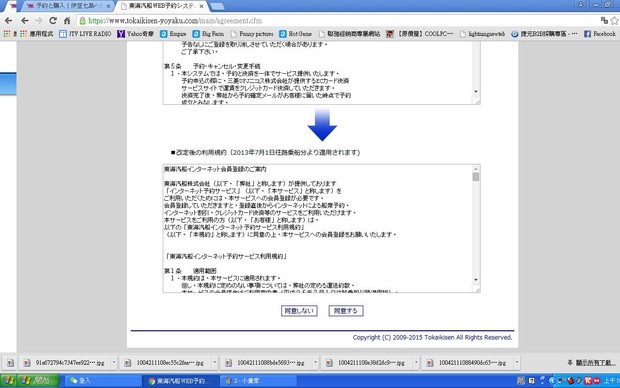
Task: Open the JTV LIVE RADIO bookmark
Action: point(85,34)
